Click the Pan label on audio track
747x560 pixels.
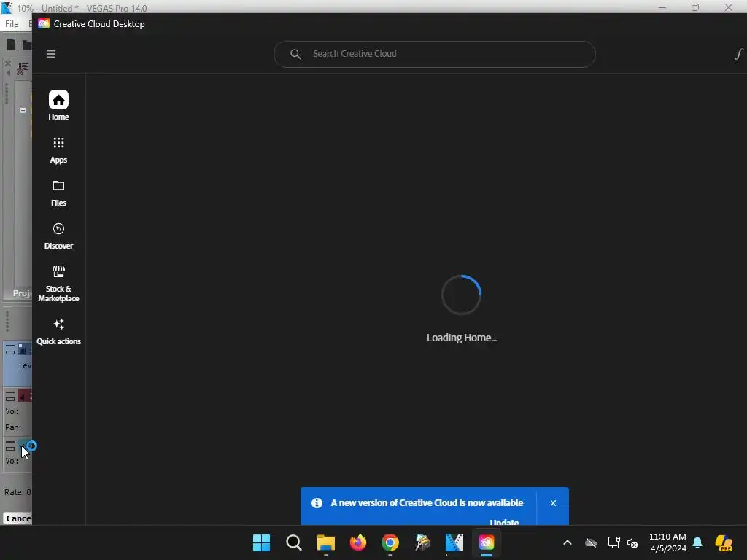click(x=13, y=427)
